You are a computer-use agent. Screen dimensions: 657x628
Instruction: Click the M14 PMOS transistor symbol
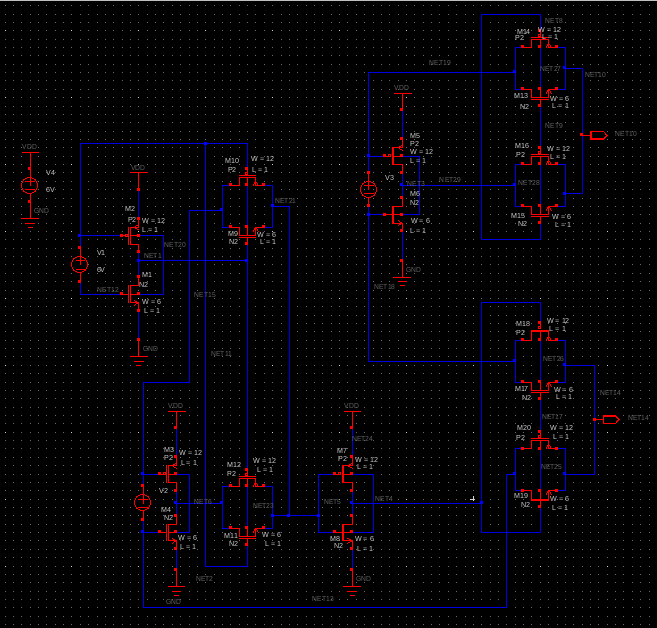(540, 41)
